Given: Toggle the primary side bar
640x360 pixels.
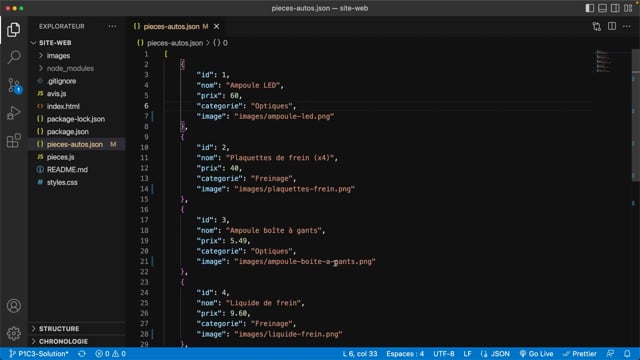Looking at the screenshot, I should tap(589, 8).
